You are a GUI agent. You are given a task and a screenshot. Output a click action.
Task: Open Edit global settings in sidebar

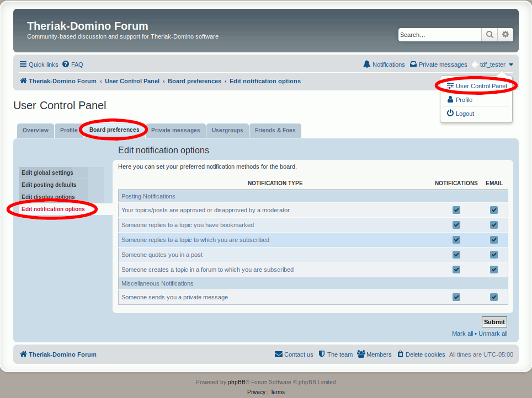click(x=47, y=173)
